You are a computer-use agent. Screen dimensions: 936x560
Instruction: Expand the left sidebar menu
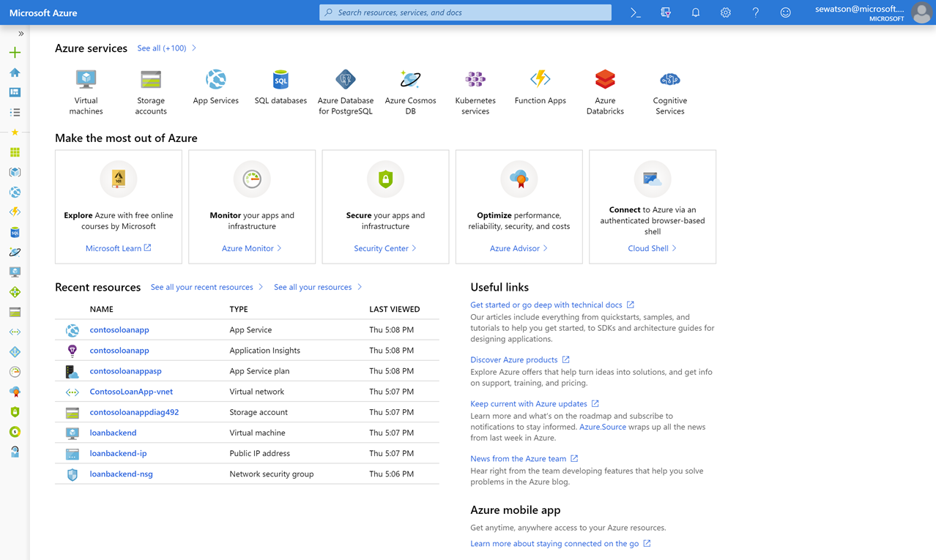[x=21, y=34]
